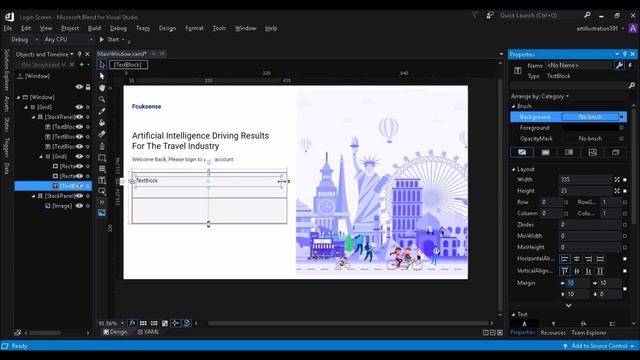Open the Events lightning bolt icon
Screen dimensions: 640x360
click(630, 65)
